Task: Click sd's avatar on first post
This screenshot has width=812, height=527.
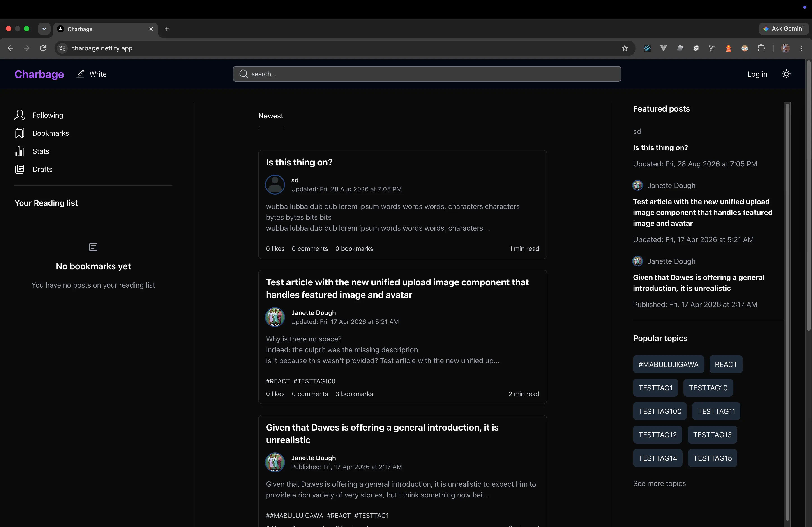Action: (275, 184)
